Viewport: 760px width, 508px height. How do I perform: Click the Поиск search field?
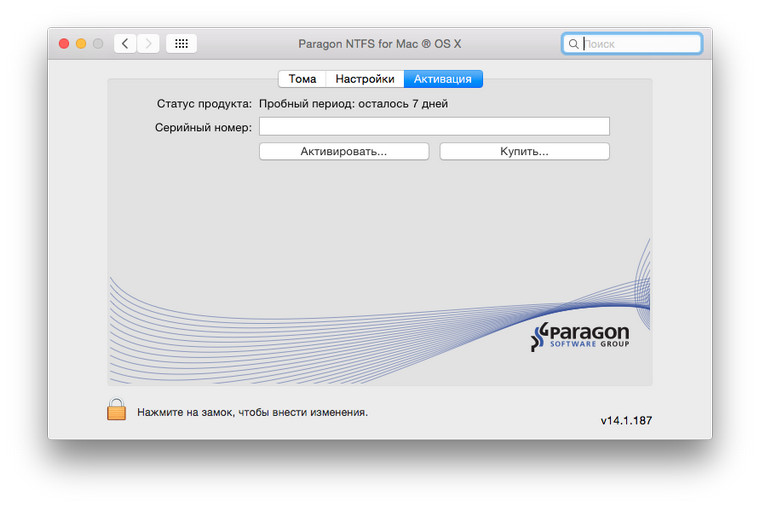click(x=632, y=44)
